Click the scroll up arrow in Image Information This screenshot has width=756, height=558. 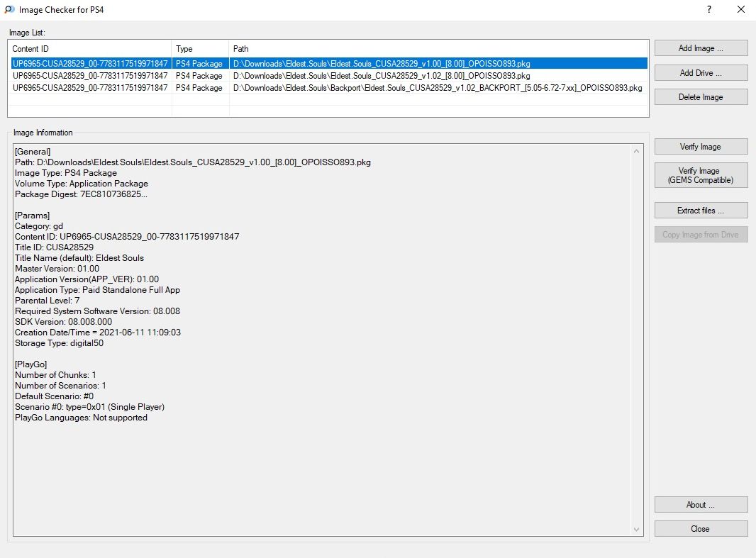pyautogui.click(x=636, y=151)
